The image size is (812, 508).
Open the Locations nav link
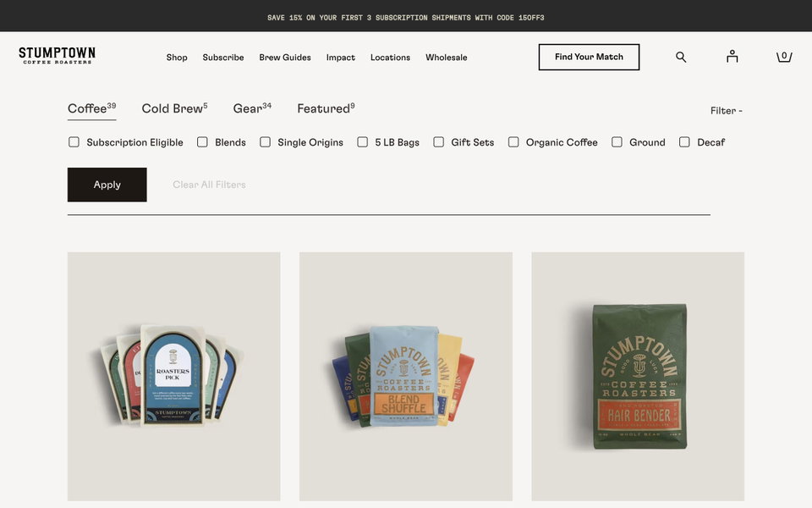point(390,58)
